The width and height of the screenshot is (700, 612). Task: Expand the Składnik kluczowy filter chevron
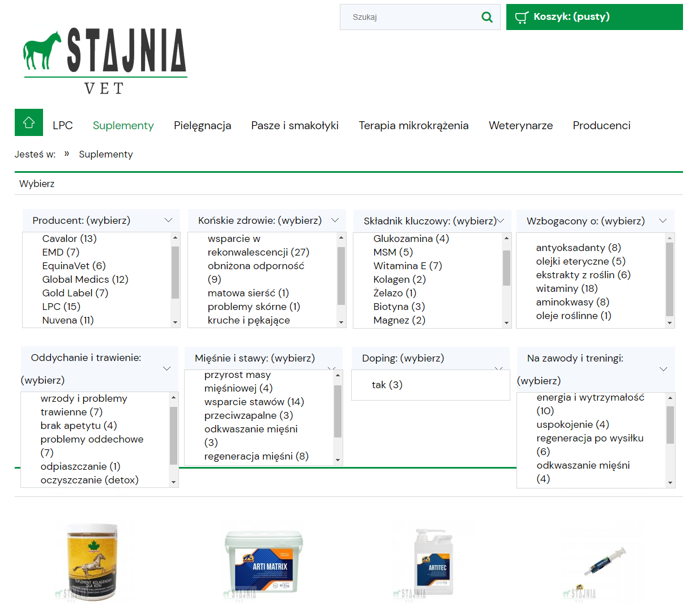[x=500, y=220]
